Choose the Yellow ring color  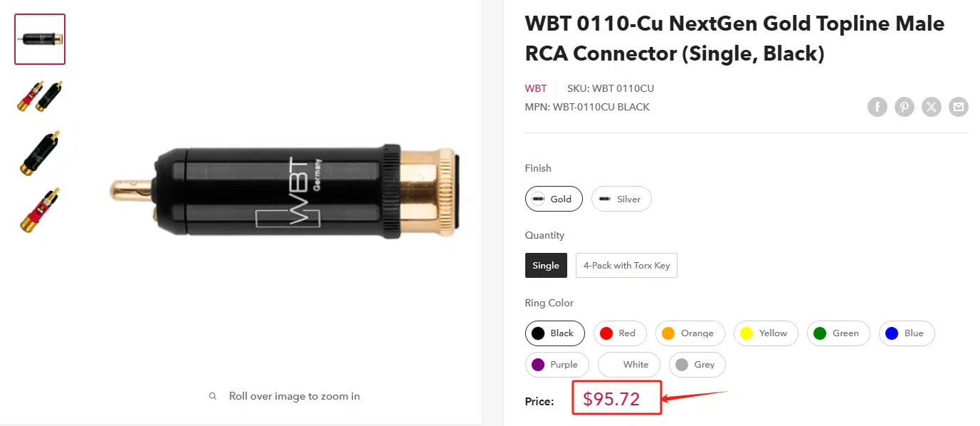coord(765,333)
